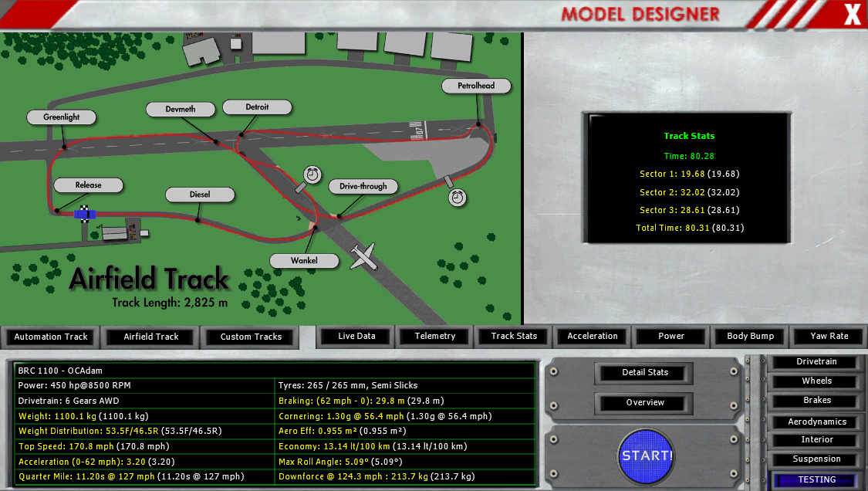Select the Suspension section

coord(816,459)
